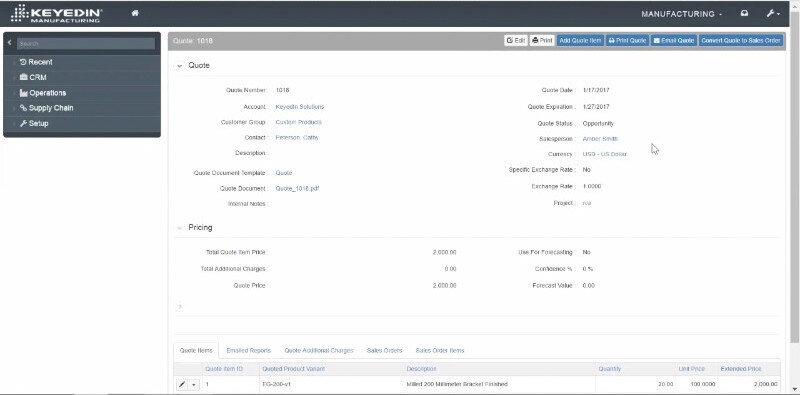Open row action dropdown arrow beside pencil
Screen dimensions: 800x395
(194, 384)
